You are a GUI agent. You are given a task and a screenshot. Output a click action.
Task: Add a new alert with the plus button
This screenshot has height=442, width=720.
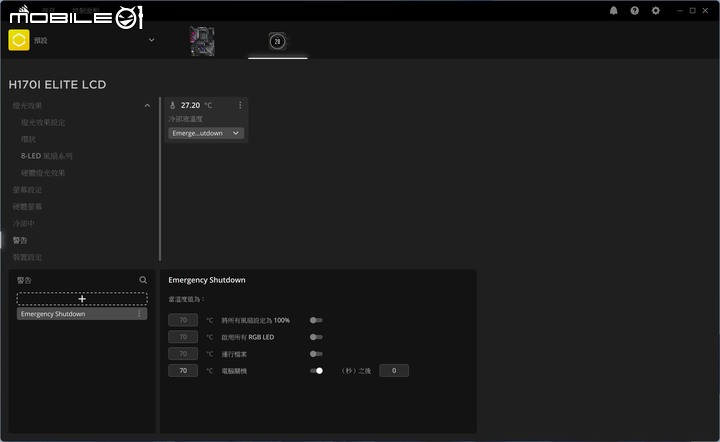(x=82, y=299)
